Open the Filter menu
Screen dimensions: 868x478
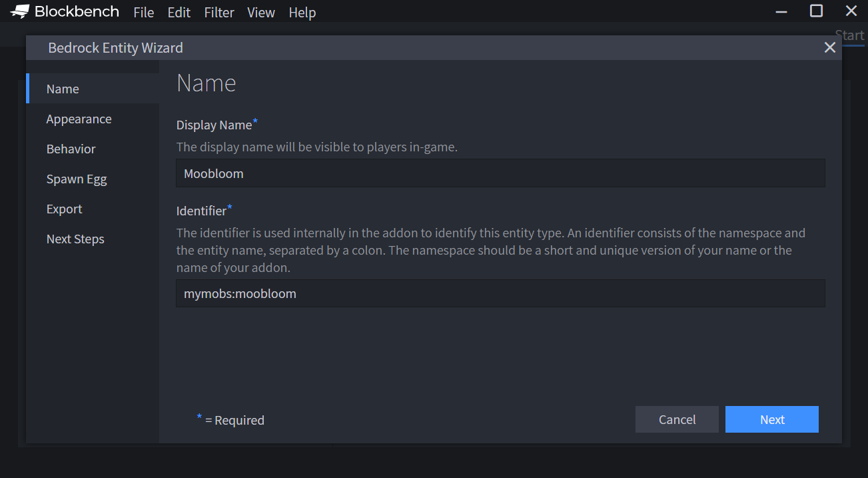[219, 13]
